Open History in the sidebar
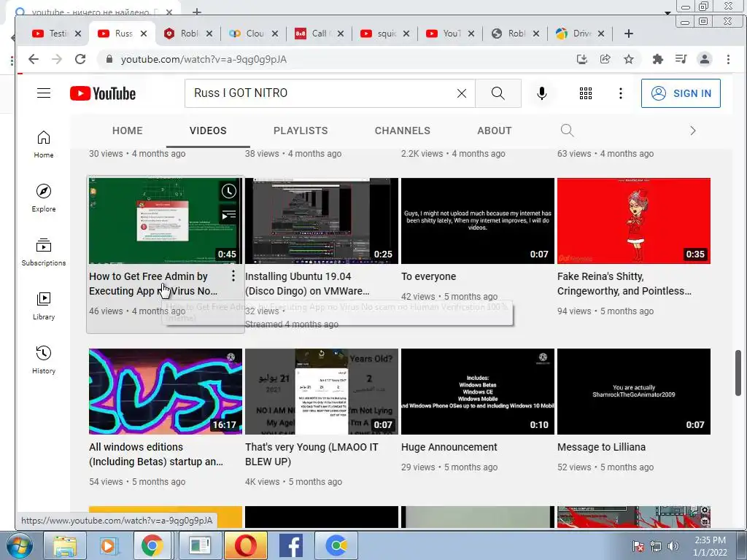Screen dimensions: 747x560 pos(43,359)
